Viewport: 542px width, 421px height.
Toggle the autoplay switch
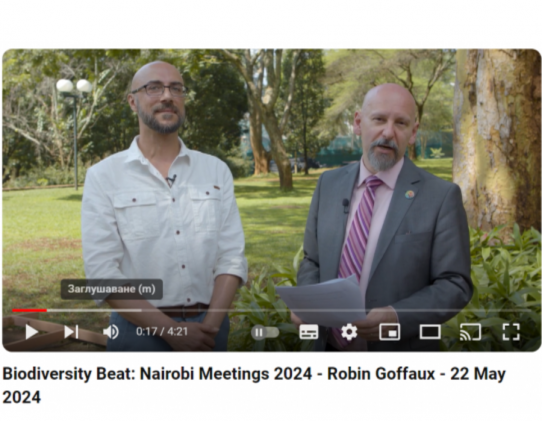265,333
